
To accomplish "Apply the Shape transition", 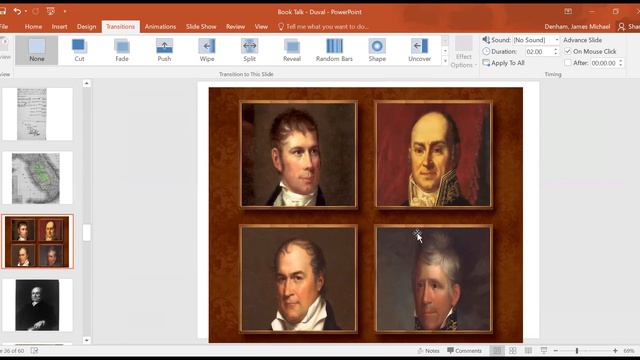I will [x=377, y=50].
